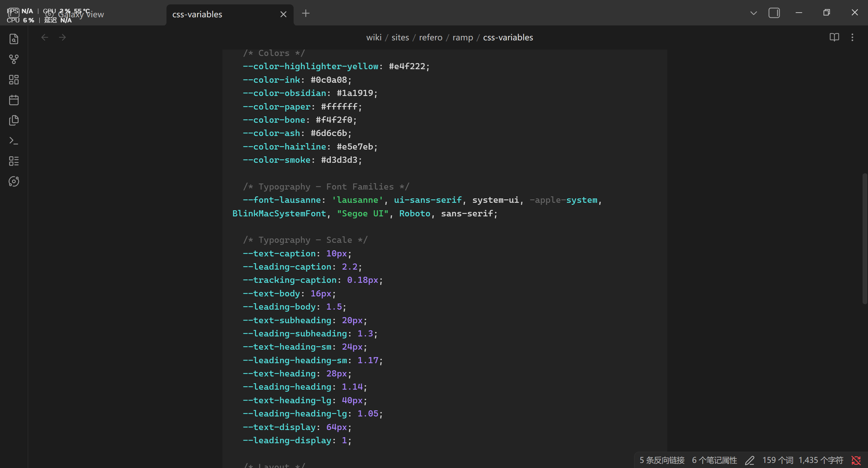The width and height of the screenshot is (868, 468).
Task: Open the note's more options menu
Action: 852,37
